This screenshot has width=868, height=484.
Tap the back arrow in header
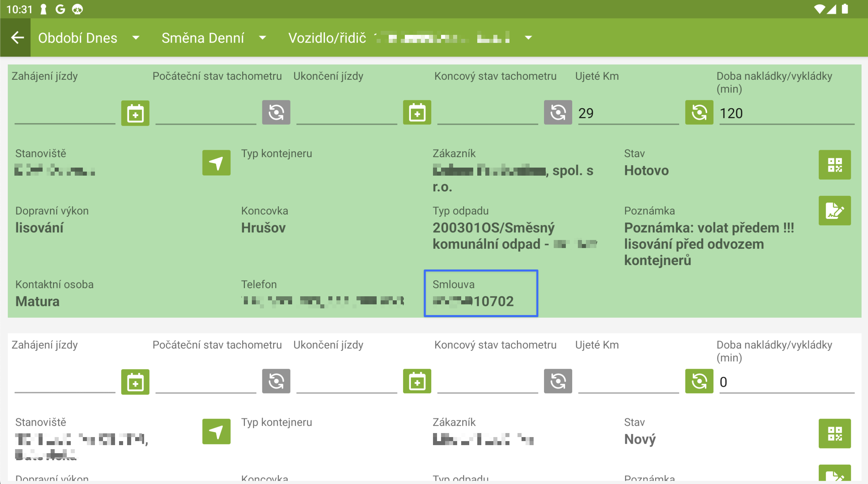[17, 38]
